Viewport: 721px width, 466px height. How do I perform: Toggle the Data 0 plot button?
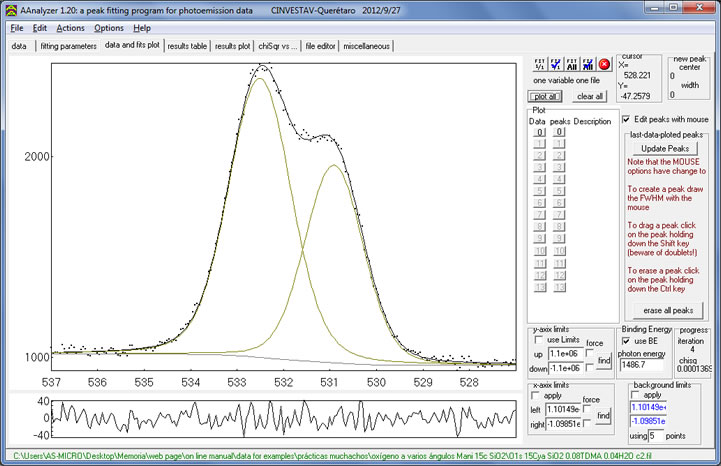(537, 132)
